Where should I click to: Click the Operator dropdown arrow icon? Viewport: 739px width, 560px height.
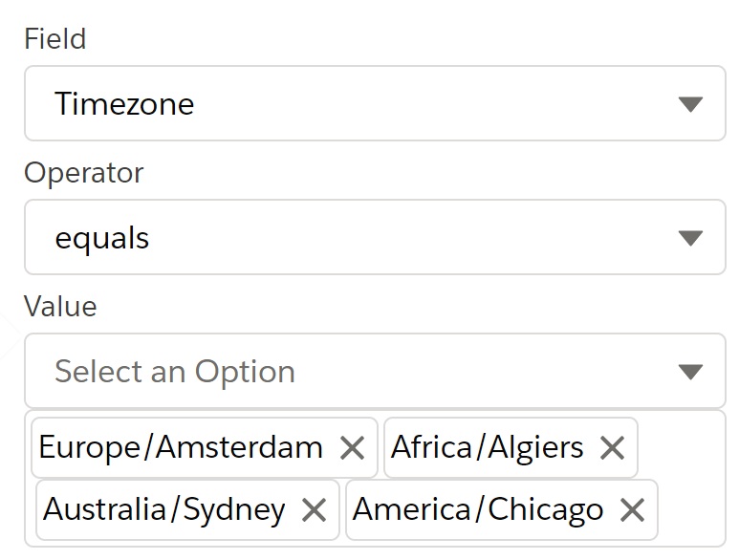690,238
